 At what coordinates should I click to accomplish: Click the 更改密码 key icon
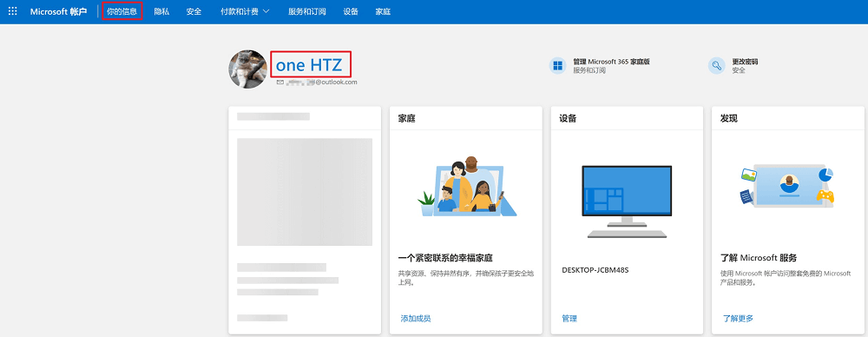point(717,66)
